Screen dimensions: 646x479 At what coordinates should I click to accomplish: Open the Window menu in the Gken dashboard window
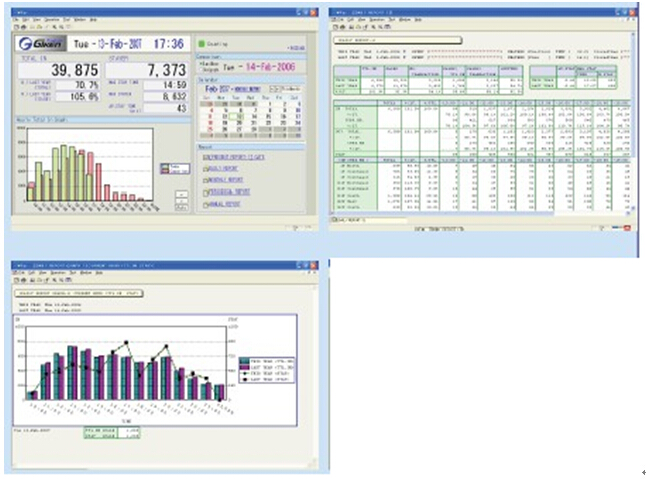[x=80, y=19]
